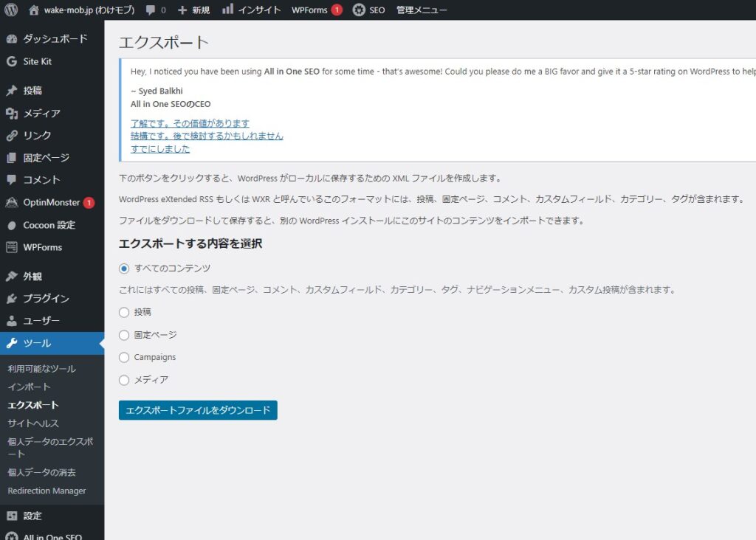This screenshot has height=540, width=756.
Task: Click the エクスポートする内容を選択 heading
Action: tap(190, 243)
